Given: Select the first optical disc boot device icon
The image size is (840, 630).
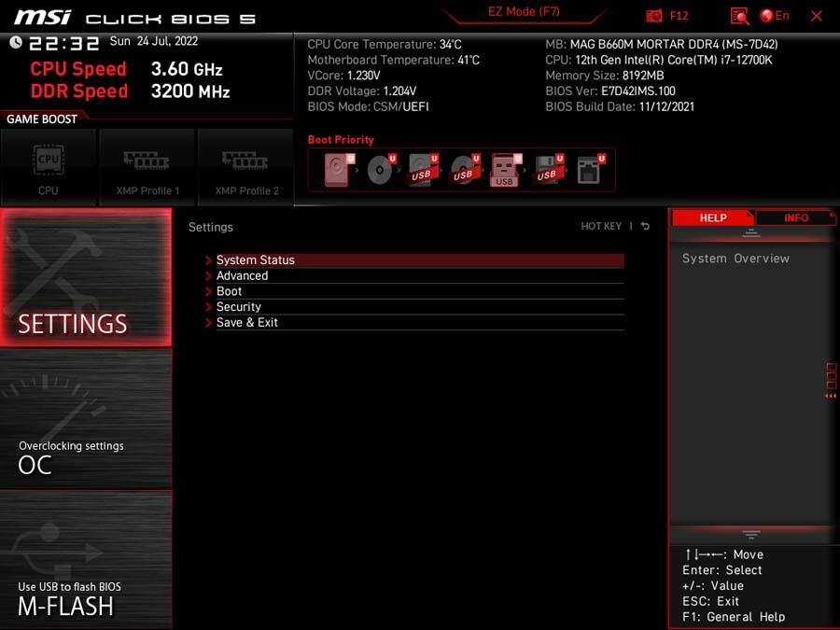Looking at the screenshot, I should point(380,171).
